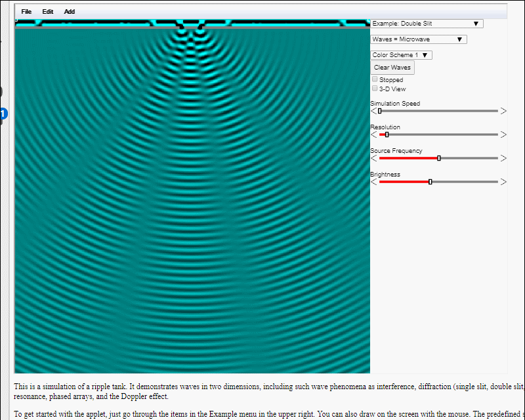Click the Resolution slider handle

[387, 135]
